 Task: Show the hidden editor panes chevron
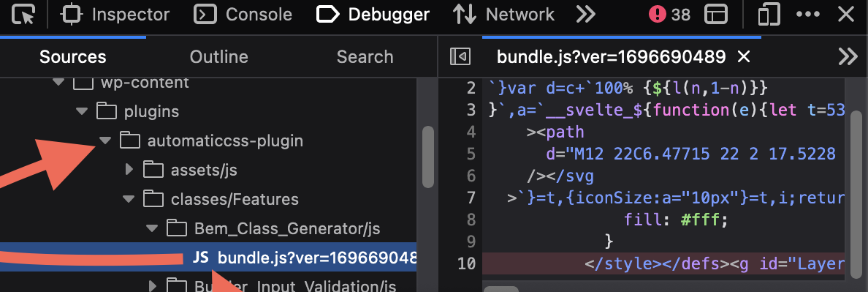pyautogui.click(x=848, y=56)
